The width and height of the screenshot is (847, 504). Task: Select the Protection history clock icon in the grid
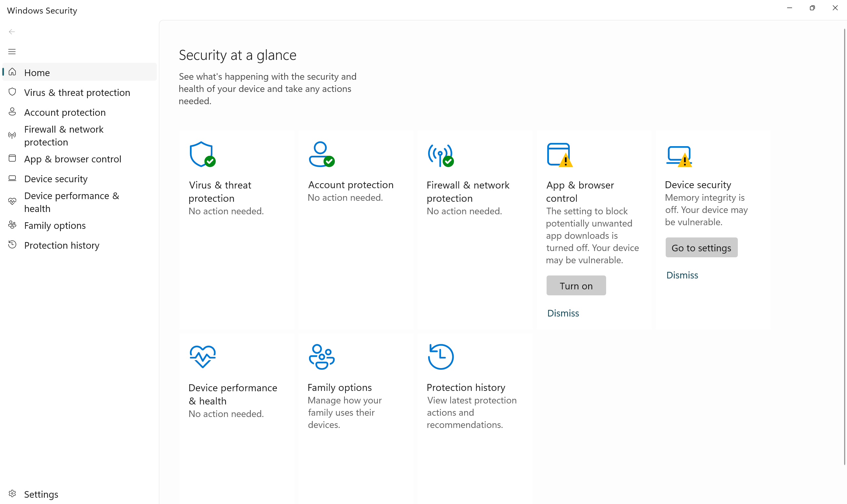[440, 357]
